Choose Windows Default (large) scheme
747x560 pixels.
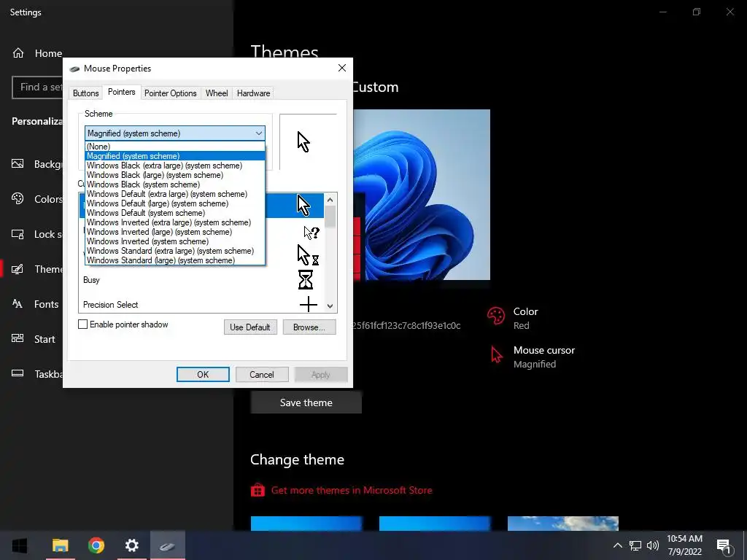pyautogui.click(x=175, y=204)
